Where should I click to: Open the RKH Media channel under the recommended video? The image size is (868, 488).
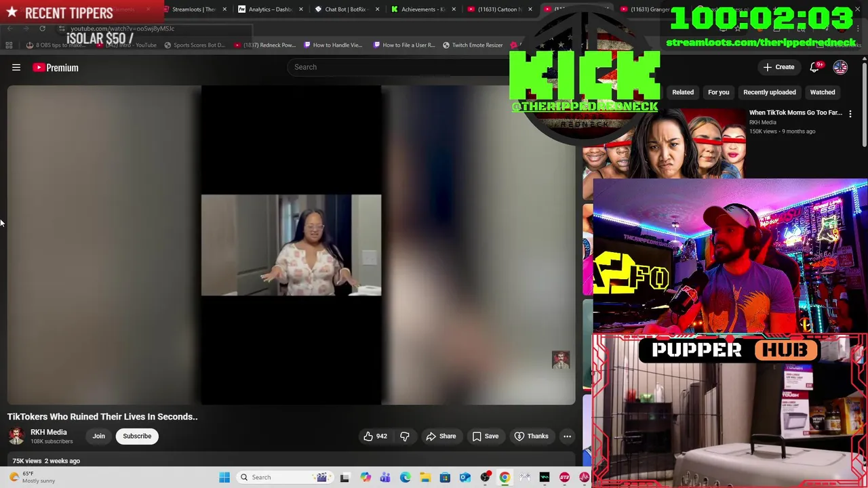tap(763, 122)
